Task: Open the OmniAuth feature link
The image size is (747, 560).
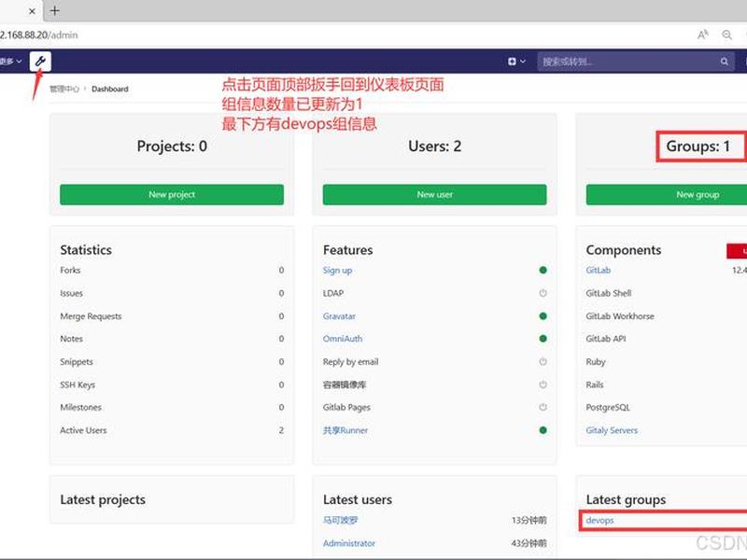Action: (x=343, y=339)
